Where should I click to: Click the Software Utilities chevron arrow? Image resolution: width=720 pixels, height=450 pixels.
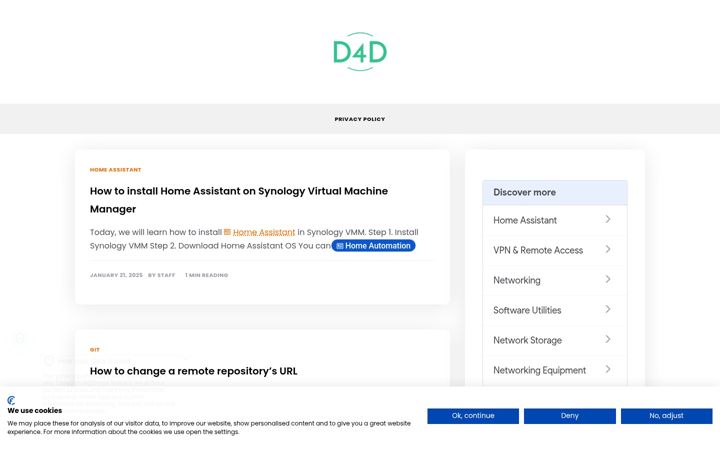tap(608, 309)
